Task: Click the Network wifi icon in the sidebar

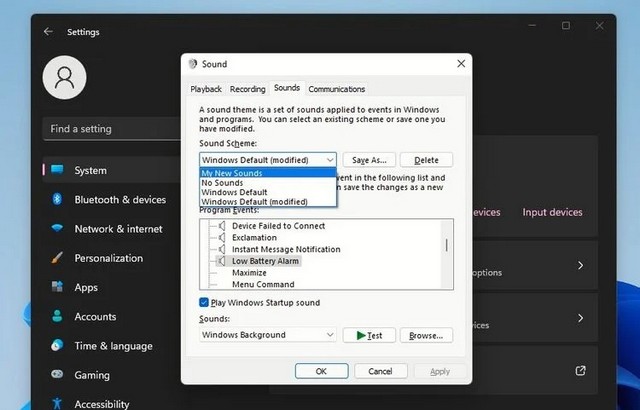Action: 57,228
